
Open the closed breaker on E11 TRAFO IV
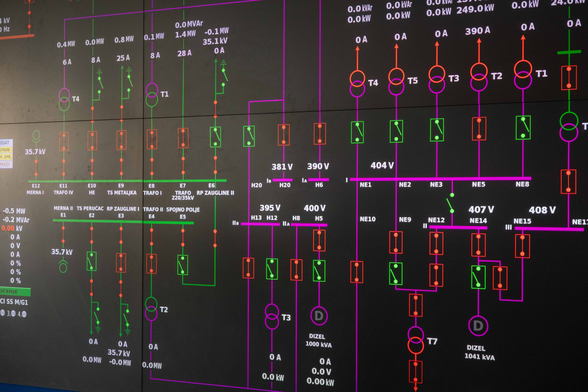pyautogui.click(x=64, y=142)
